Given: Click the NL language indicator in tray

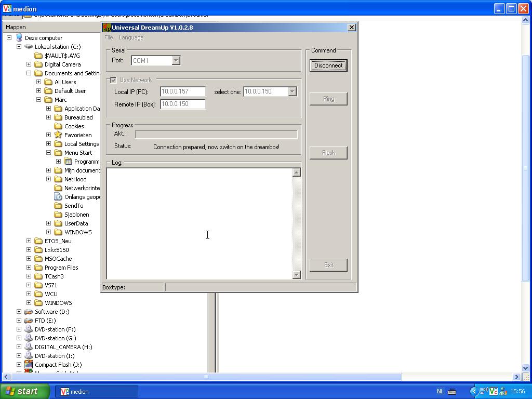Looking at the screenshot, I should click(x=440, y=392).
